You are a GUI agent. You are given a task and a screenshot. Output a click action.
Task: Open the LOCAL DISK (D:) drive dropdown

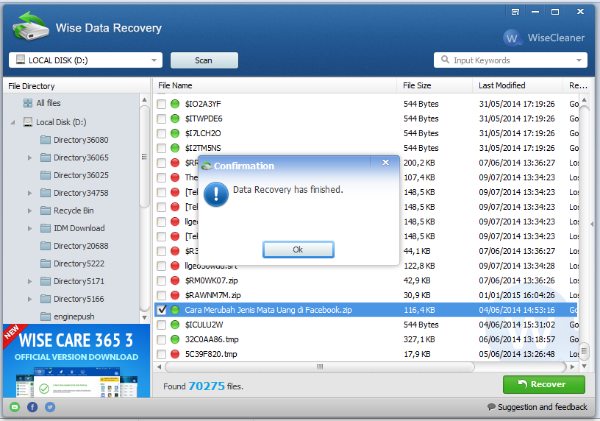pyautogui.click(x=86, y=60)
